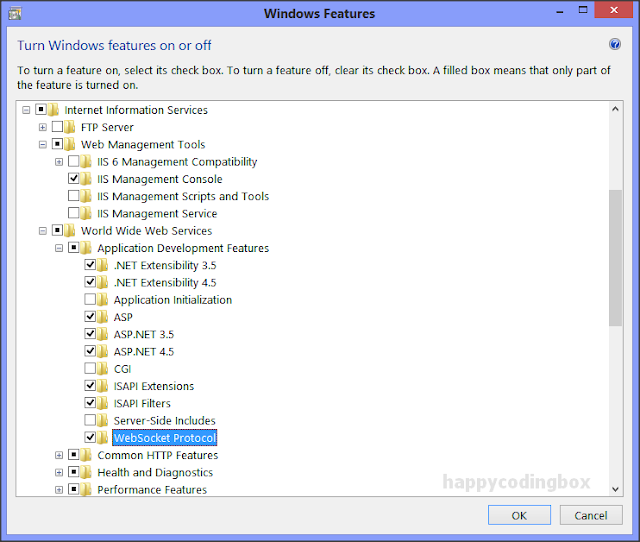Check IIS 6 Management Compatibility

click(73, 161)
